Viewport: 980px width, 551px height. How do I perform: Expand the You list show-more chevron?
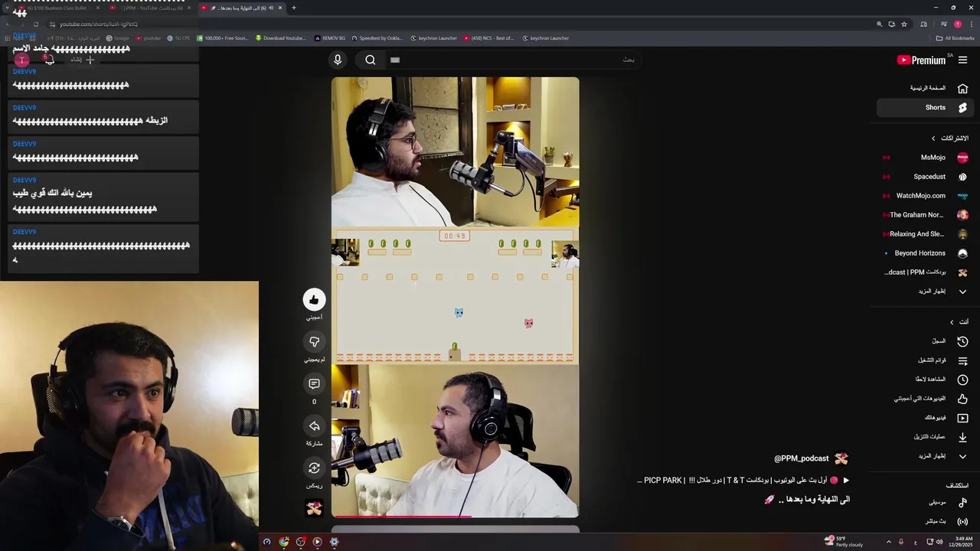(x=962, y=456)
